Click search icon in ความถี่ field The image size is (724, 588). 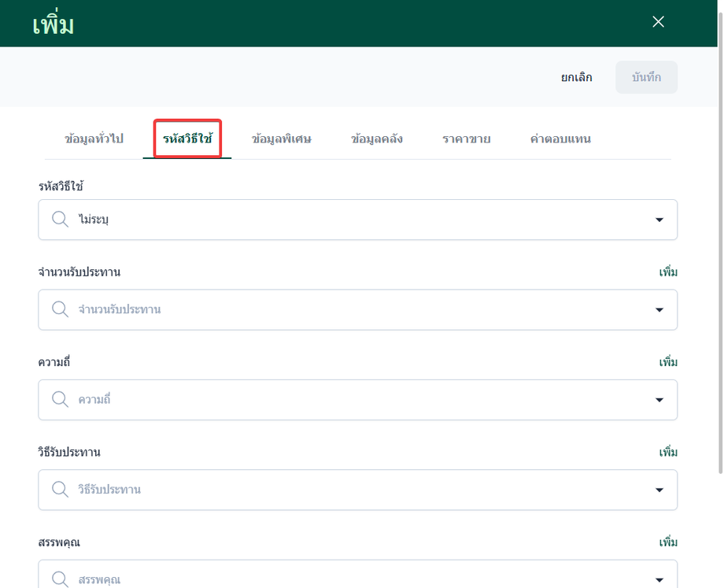click(x=60, y=399)
